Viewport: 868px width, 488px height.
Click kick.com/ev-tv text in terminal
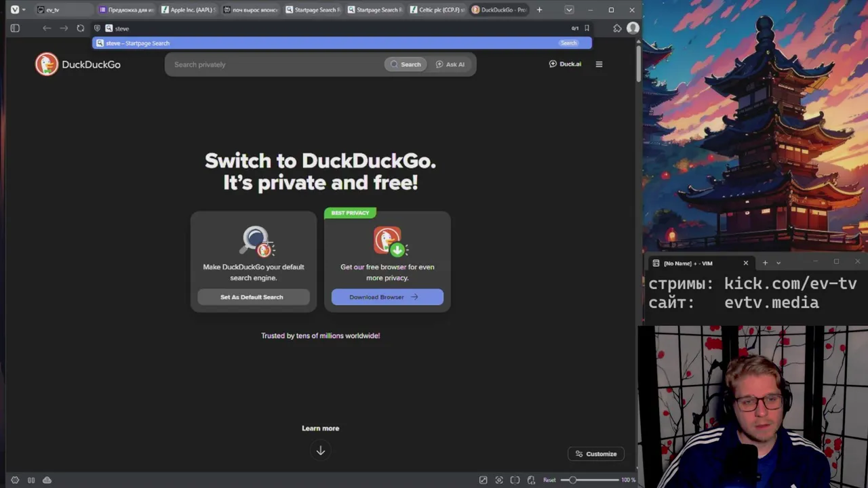coord(791,284)
